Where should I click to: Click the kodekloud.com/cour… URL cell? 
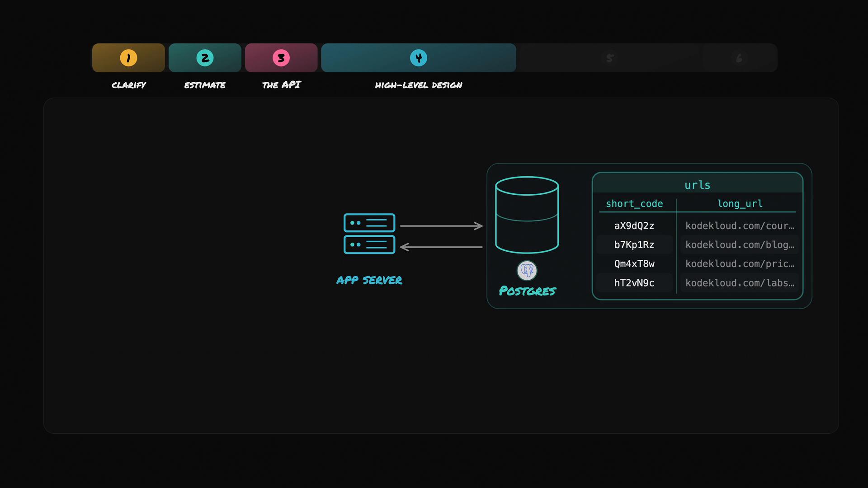click(x=740, y=226)
